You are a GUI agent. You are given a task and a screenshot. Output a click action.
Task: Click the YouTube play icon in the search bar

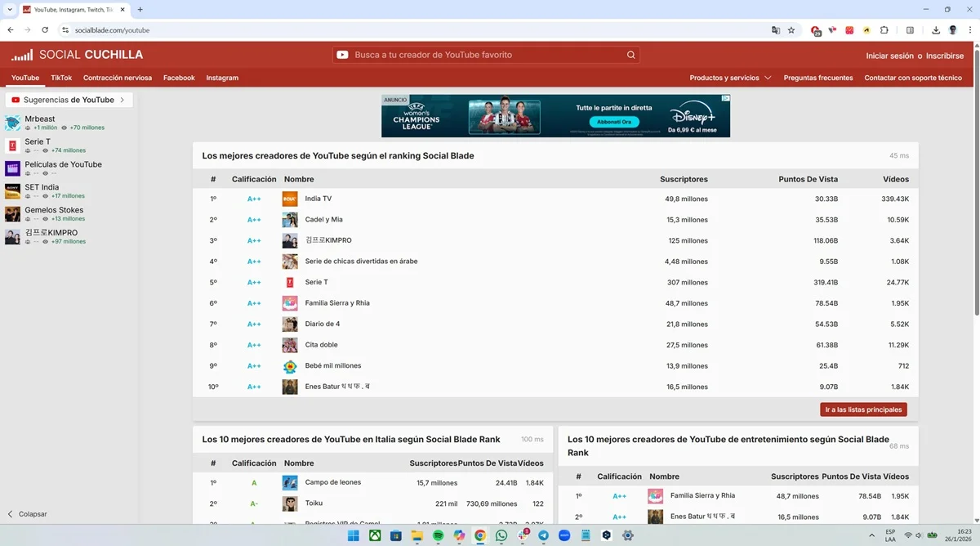point(342,54)
